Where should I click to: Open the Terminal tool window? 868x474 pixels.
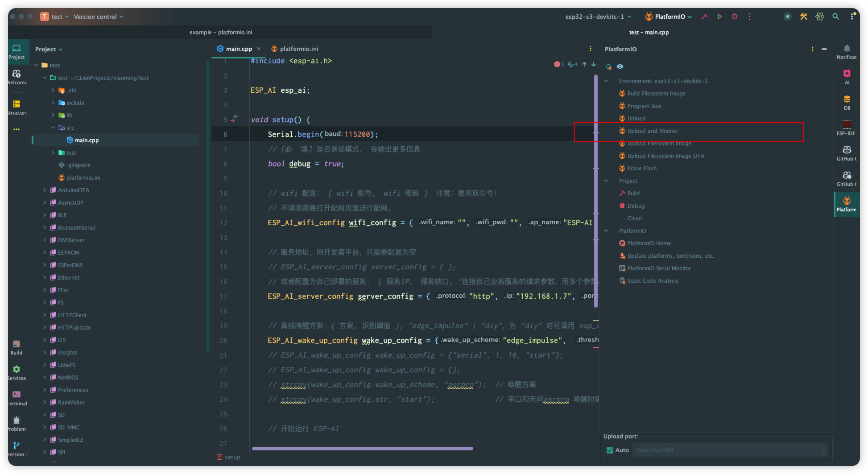[x=17, y=397]
